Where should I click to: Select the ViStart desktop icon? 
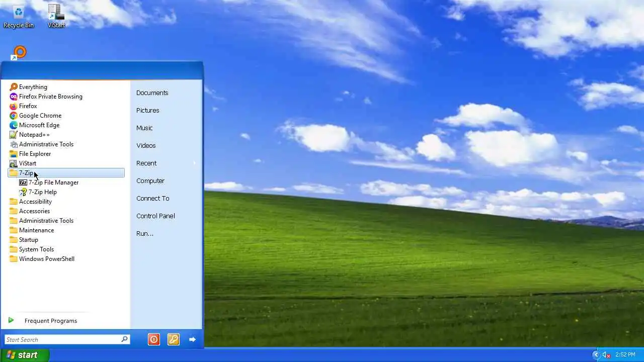(x=56, y=16)
